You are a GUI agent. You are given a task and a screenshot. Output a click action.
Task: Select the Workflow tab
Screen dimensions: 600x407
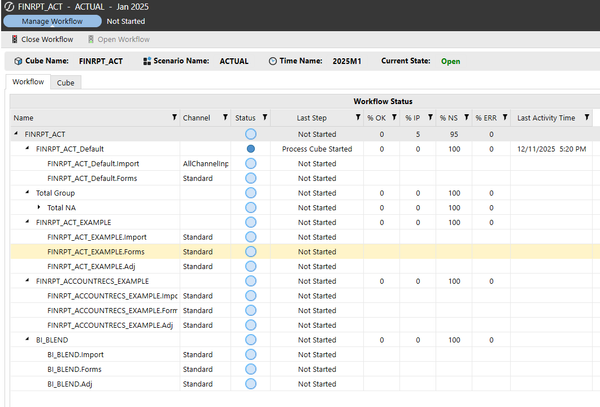point(28,83)
